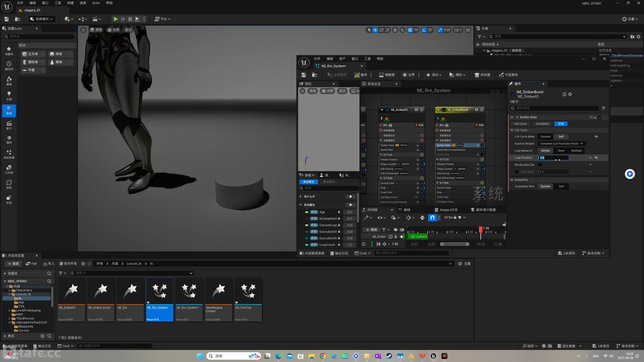Toggle the NE_Ember01 emitter enabled checkbox
The width and height of the screenshot is (644, 362).
(x=388, y=110)
